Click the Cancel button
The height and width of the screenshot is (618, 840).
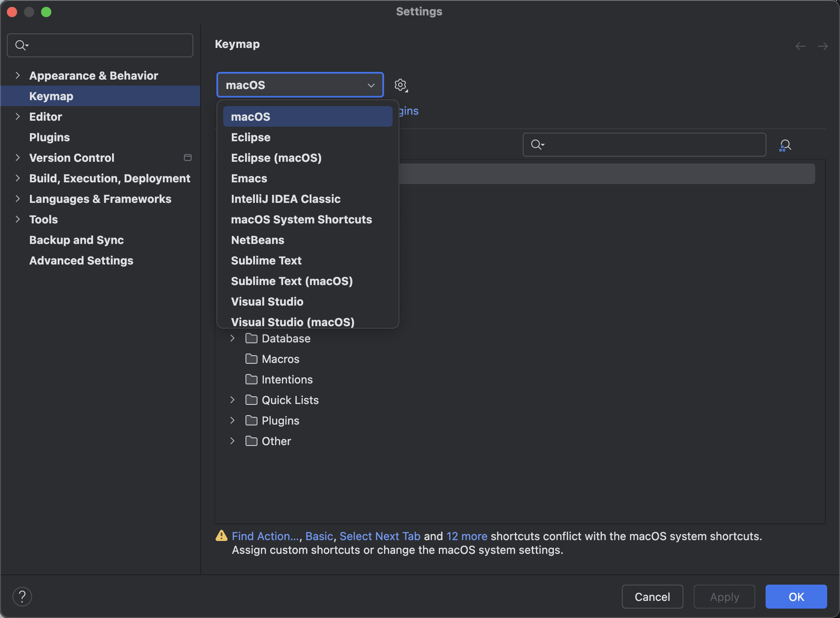tap(652, 597)
